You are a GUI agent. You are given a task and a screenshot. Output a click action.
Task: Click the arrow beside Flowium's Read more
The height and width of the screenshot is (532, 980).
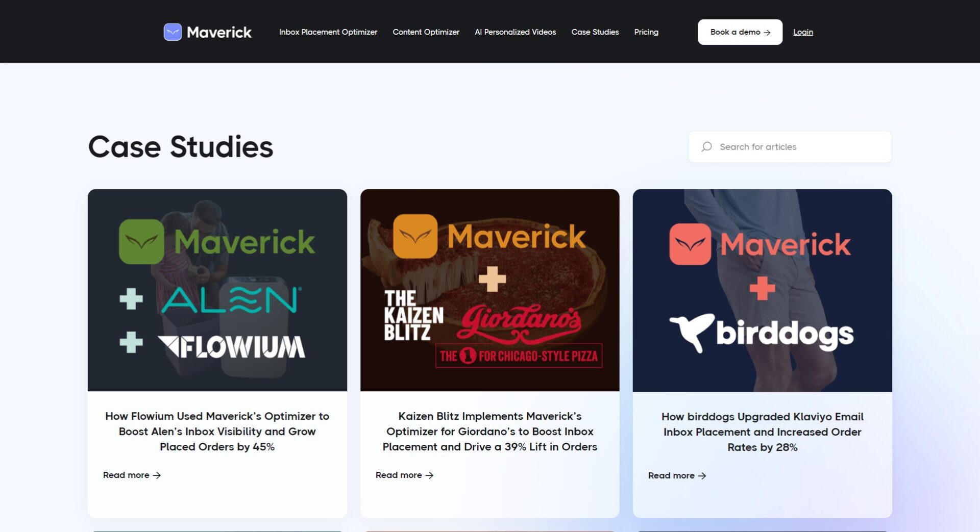[x=157, y=475]
